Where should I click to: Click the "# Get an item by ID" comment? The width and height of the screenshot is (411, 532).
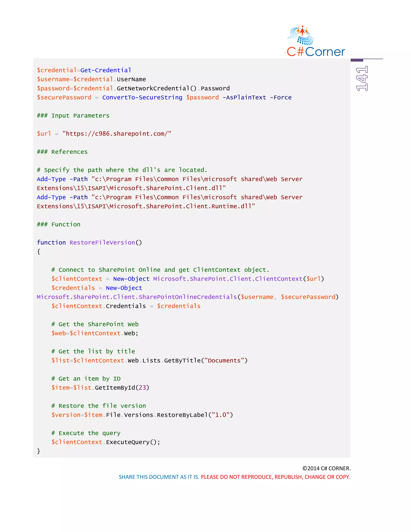(86, 379)
